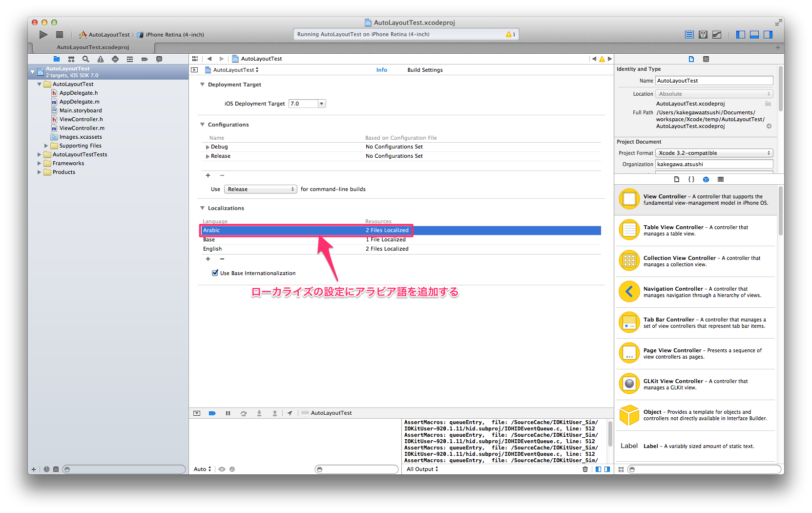Open the Code Snippet library braces icon
812x513 pixels.
691,179
